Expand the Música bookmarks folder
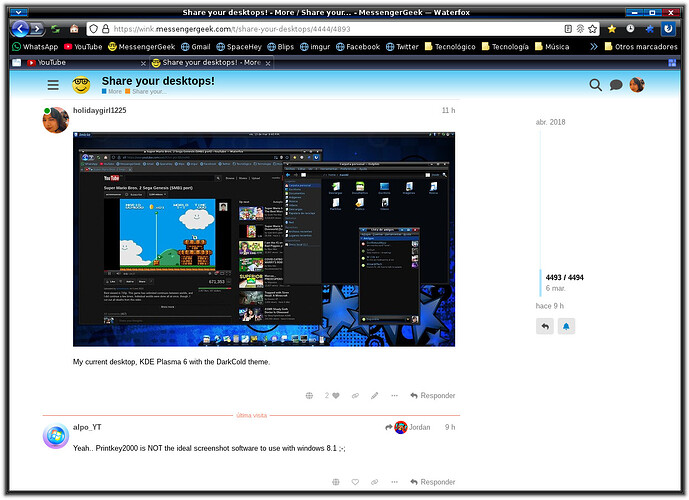The width and height of the screenshot is (689, 500). [552, 47]
